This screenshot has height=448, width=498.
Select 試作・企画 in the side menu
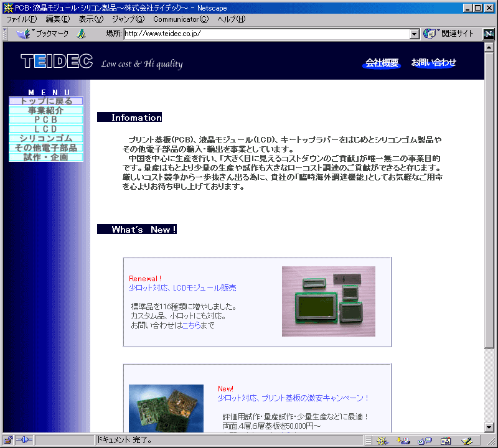46,157
